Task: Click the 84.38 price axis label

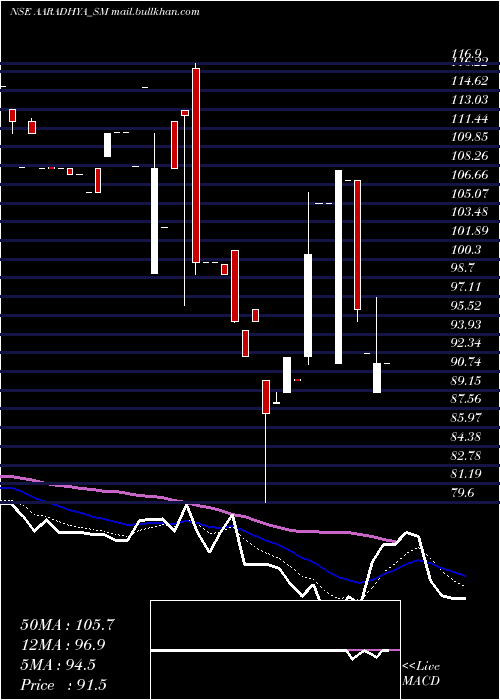Action: point(466,436)
